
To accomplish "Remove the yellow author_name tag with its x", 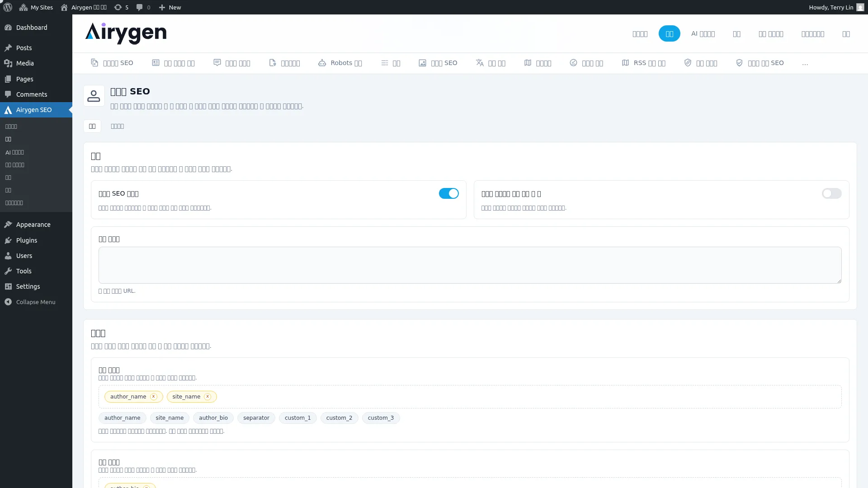I will click(x=154, y=396).
